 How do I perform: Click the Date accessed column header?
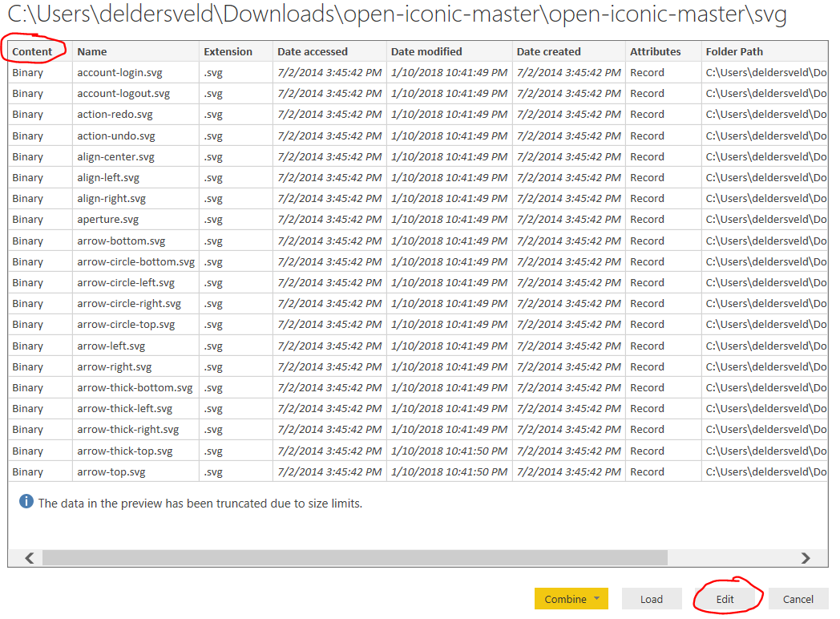(313, 51)
